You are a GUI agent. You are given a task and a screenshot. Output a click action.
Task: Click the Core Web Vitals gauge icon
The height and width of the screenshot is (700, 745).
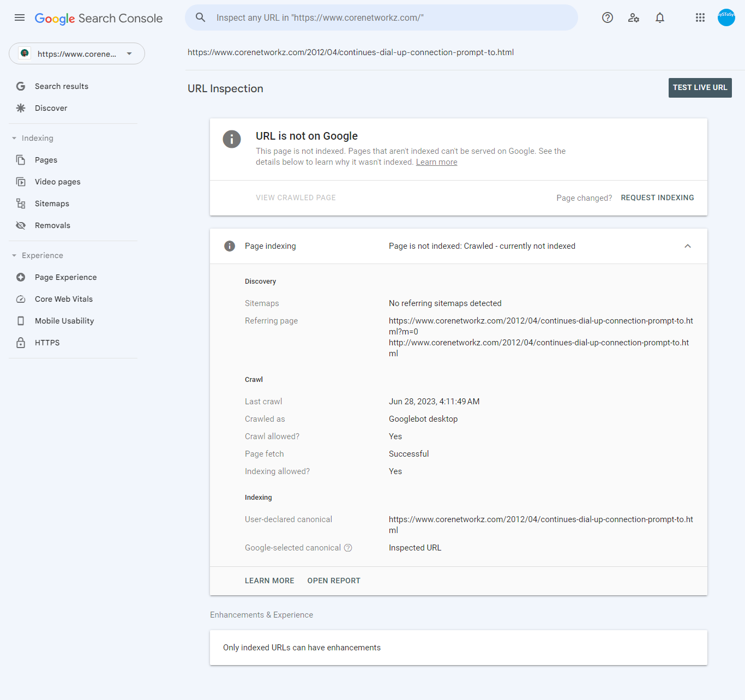pos(21,299)
